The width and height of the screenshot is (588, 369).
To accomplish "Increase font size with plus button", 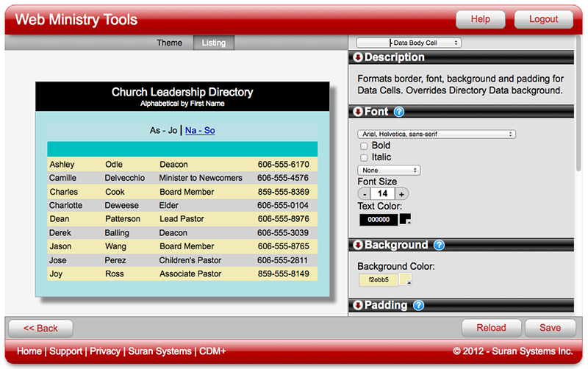I will [x=401, y=194].
